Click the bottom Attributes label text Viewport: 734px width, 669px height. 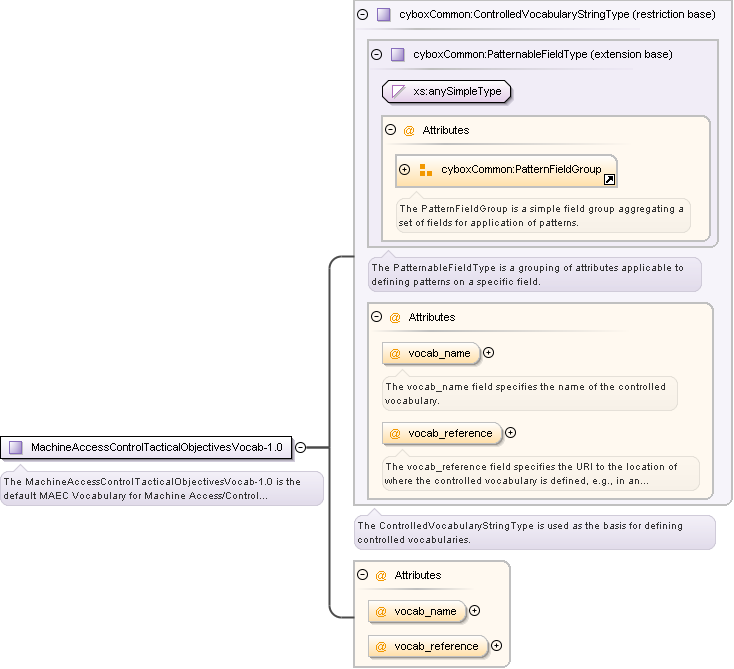[x=418, y=575]
